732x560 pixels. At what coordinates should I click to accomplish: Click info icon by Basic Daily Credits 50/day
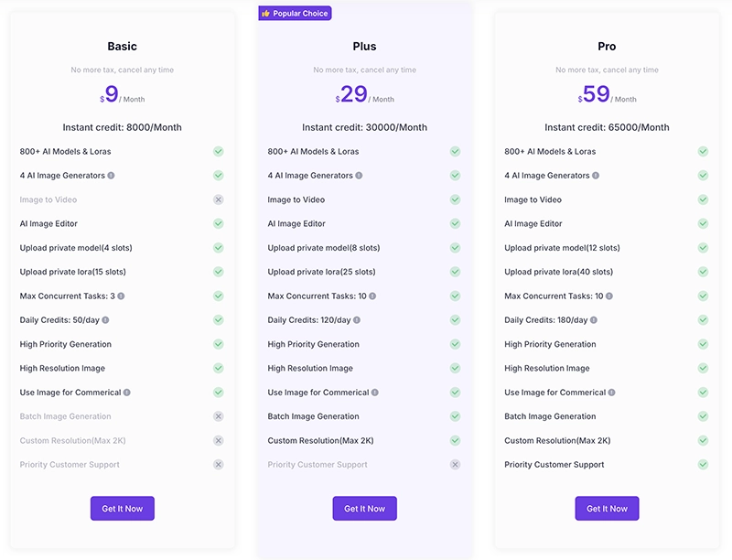pos(106,320)
